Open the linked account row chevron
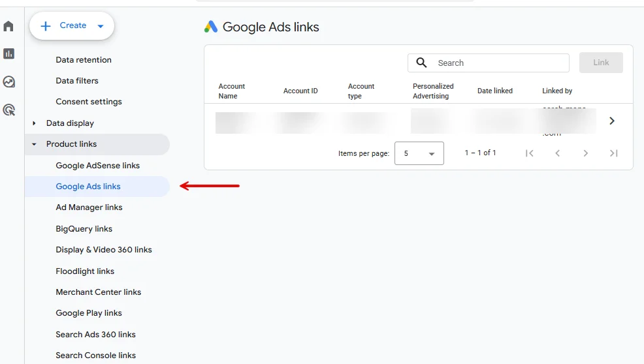644x364 pixels. [x=611, y=121]
